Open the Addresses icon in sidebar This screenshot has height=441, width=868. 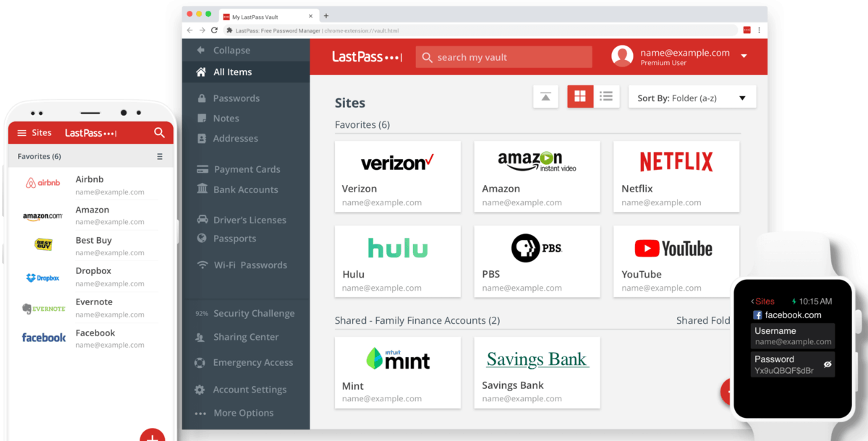click(200, 138)
